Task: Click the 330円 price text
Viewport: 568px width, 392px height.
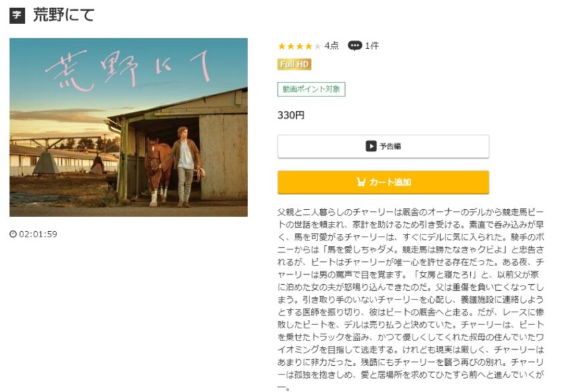Action: (x=291, y=115)
